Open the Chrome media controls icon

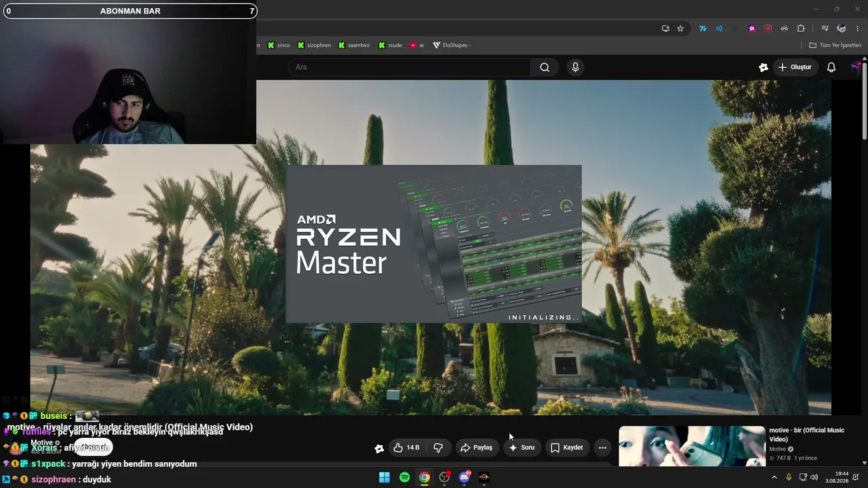825,28
